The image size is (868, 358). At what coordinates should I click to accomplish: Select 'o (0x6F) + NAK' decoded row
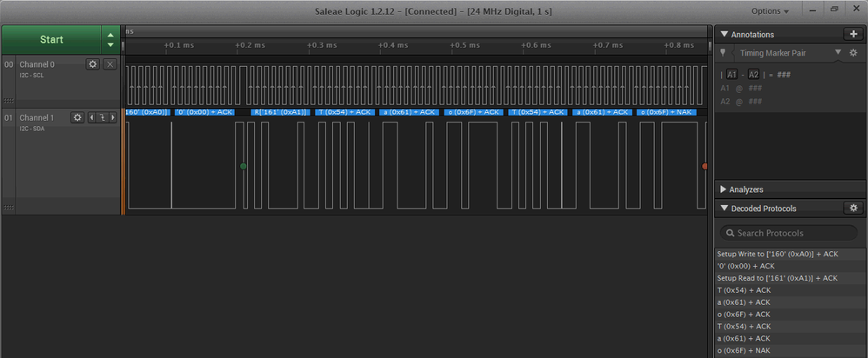(789, 350)
